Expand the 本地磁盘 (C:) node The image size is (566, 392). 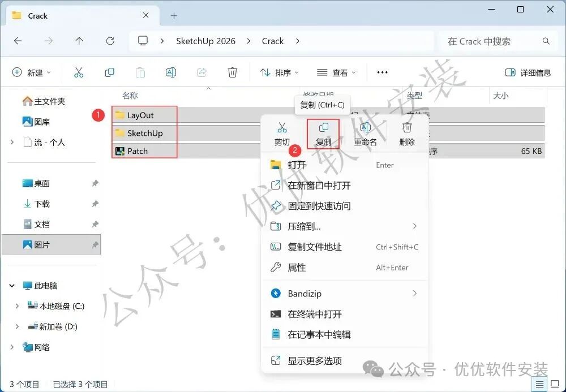17,306
